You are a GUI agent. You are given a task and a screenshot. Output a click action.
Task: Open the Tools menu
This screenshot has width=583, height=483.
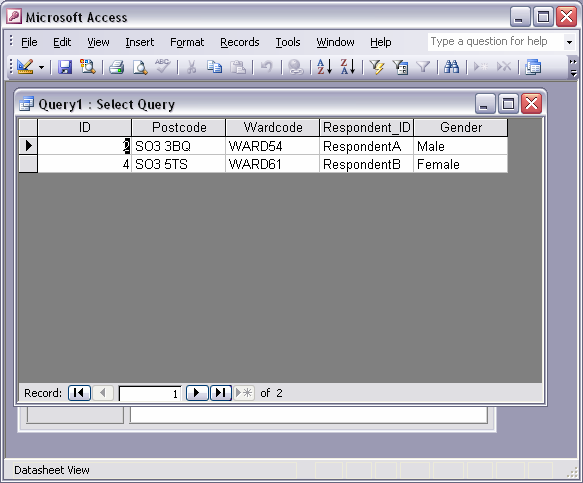pyautogui.click(x=288, y=42)
